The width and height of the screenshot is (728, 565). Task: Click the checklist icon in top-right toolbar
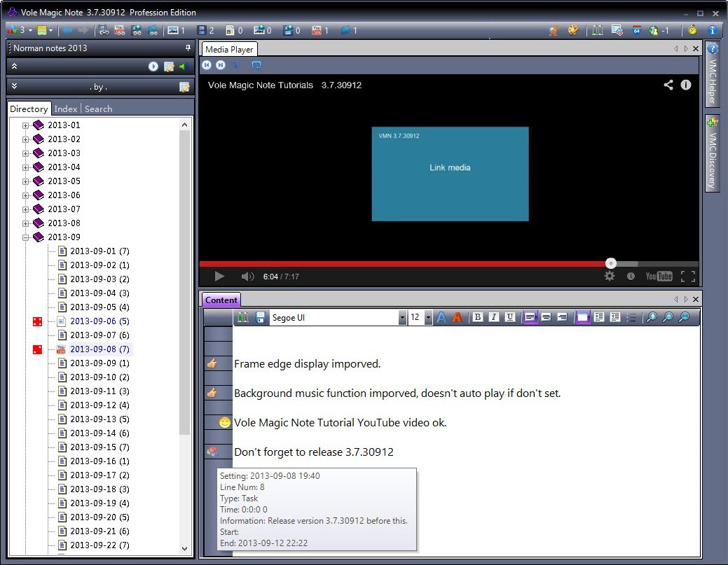click(x=617, y=30)
